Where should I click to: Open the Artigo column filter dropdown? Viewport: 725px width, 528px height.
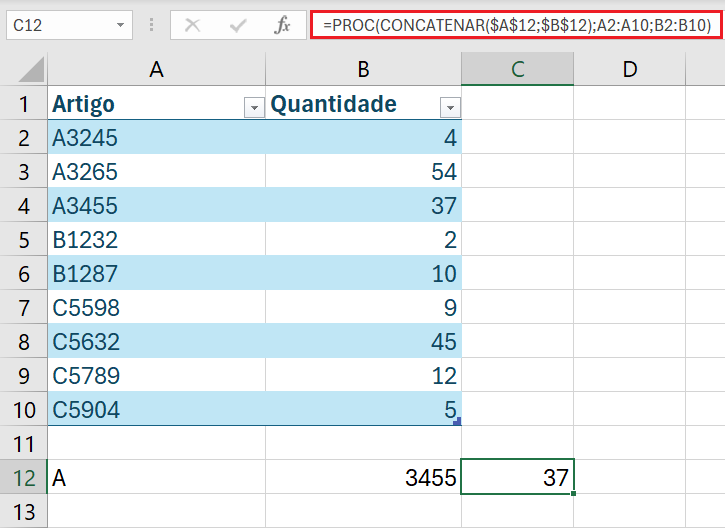pos(254,108)
